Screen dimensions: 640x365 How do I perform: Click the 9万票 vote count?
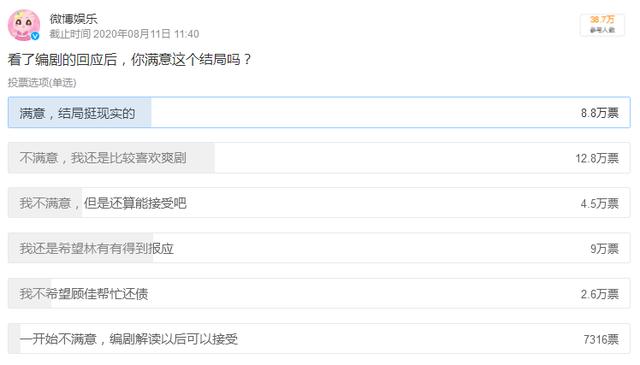pyautogui.click(x=604, y=249)
